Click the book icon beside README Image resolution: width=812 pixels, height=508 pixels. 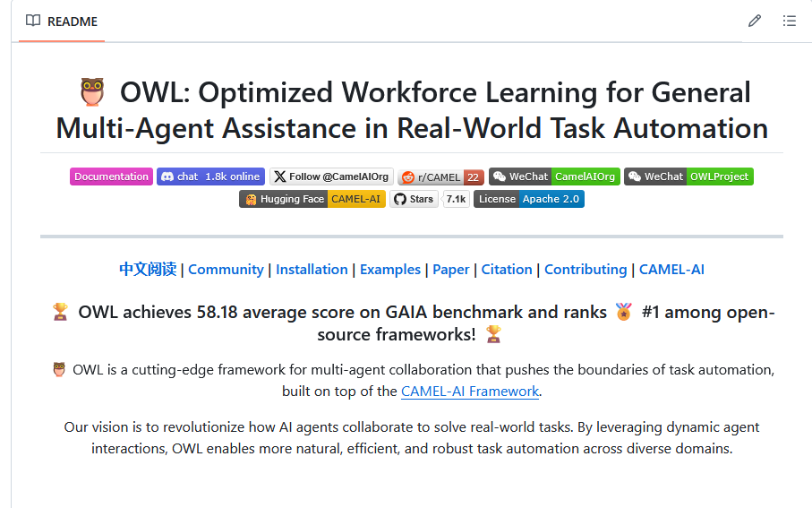pyautogui.click(x=33, y=21)
